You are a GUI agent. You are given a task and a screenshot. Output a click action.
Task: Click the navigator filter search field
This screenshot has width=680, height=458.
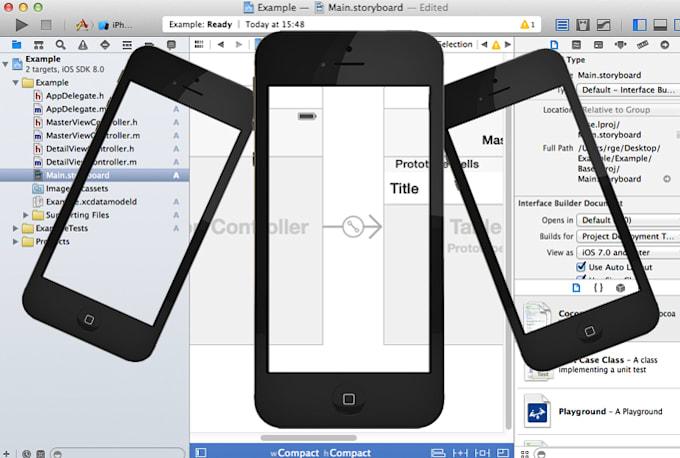[117, 453]
